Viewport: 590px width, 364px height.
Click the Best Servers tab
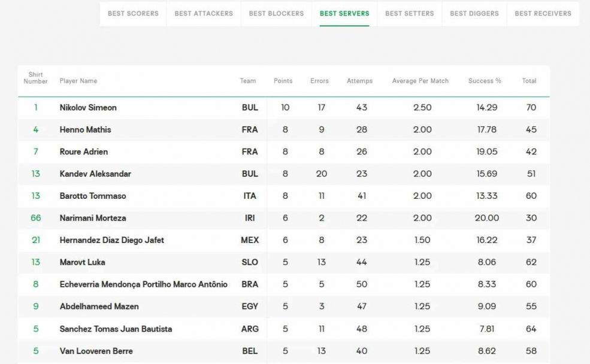[x=344, y=13]
